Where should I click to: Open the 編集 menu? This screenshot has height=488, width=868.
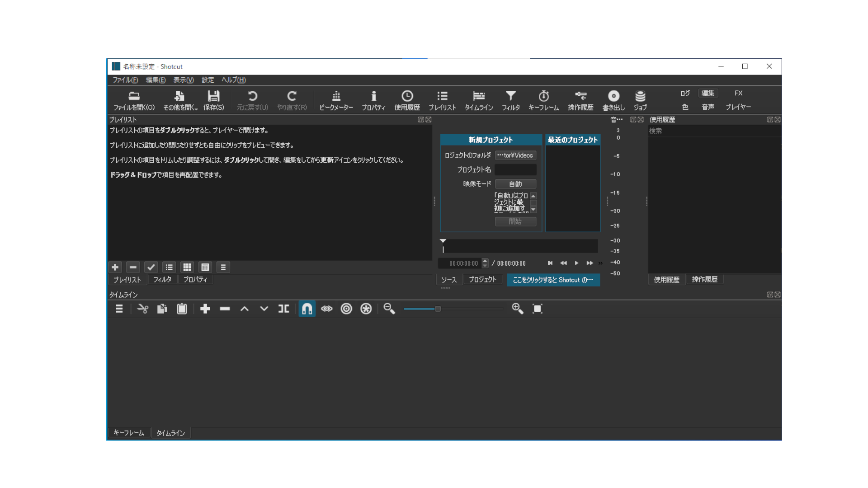[156, 80]
